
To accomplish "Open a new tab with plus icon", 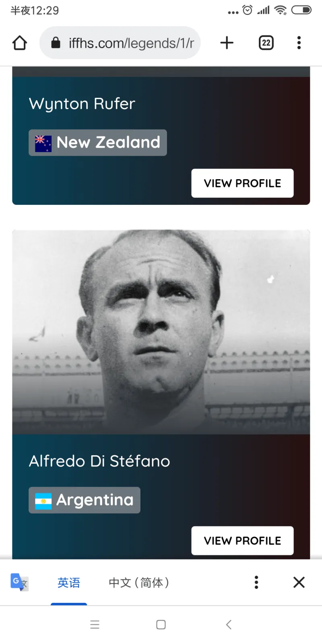I will (227, 43).
